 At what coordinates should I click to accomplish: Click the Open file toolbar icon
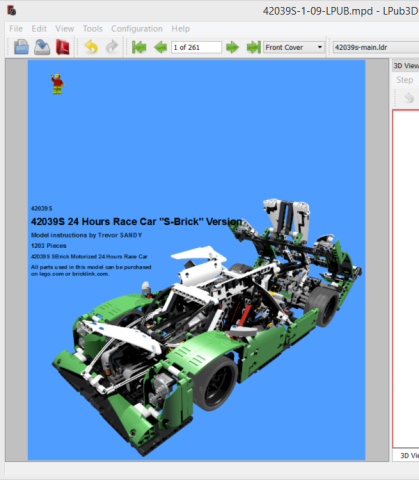tap(22, 47)
